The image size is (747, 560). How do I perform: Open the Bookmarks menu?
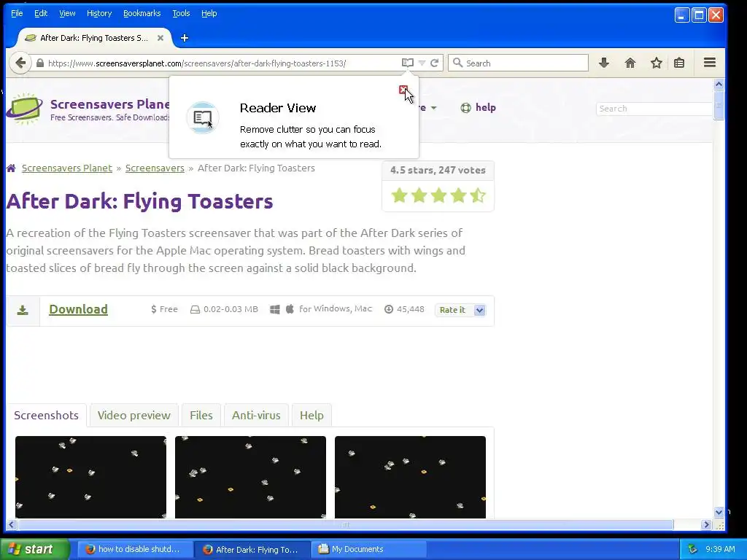[x=142, y=13]
